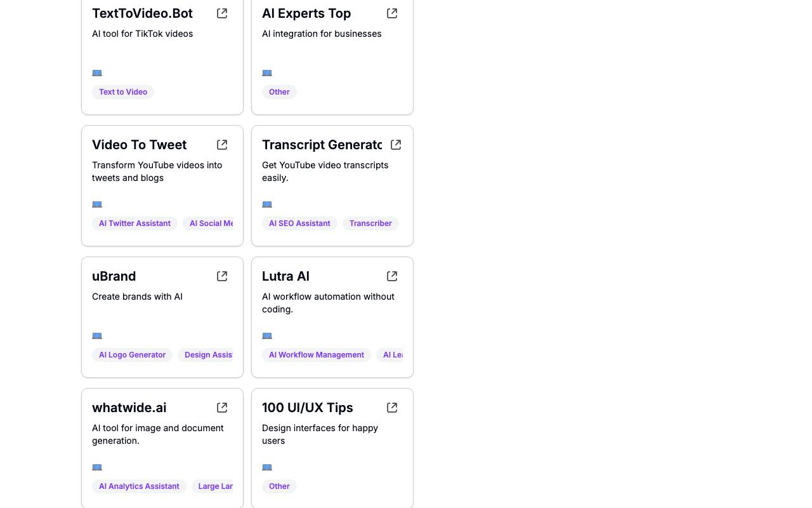Screen dimensions: 812x508
Task: Open the whatwide.ai title
Action: 129,408
